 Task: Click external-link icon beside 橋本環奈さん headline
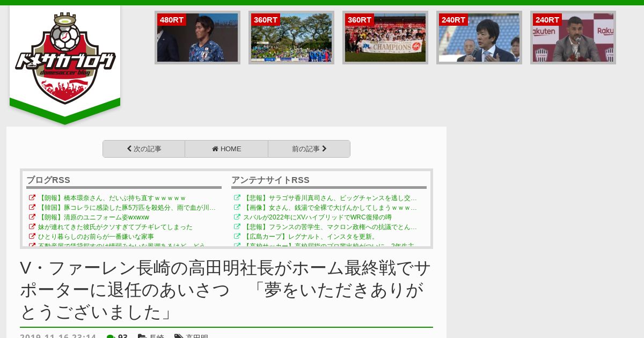tap(32, 198)
